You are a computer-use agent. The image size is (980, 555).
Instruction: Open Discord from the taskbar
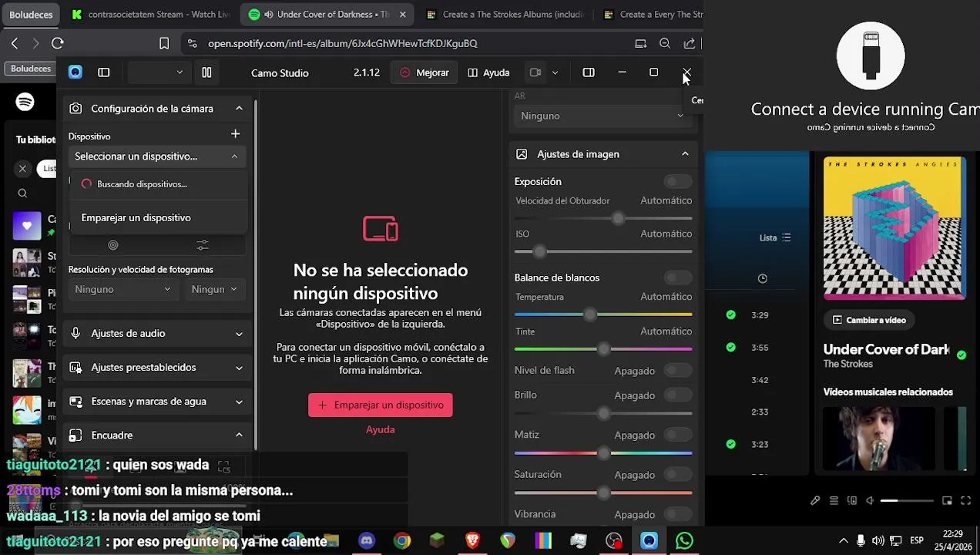click(367, 541)
